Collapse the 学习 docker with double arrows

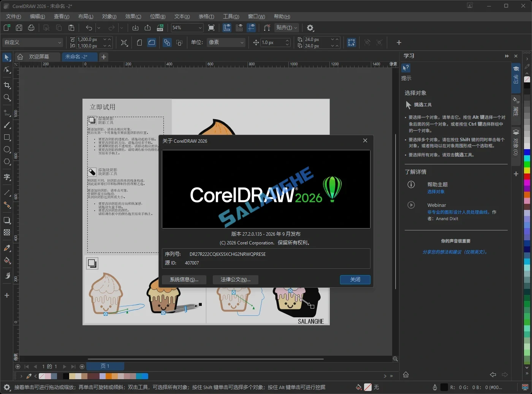point(507,56)
